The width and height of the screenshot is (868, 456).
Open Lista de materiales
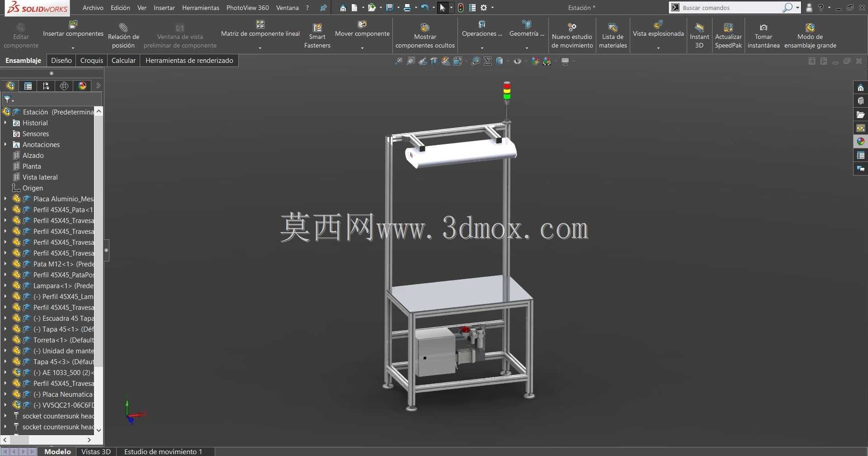[x=613, y=36]
